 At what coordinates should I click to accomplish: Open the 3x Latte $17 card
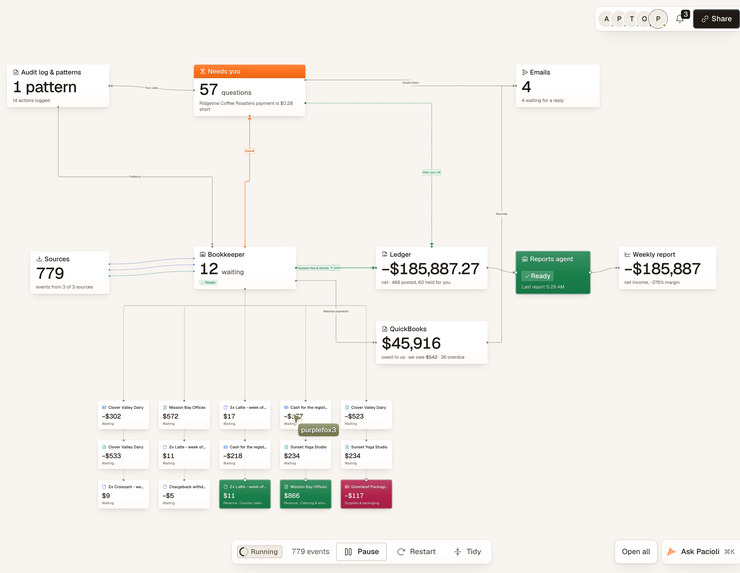pyautogui.click(x=245, y=415)
